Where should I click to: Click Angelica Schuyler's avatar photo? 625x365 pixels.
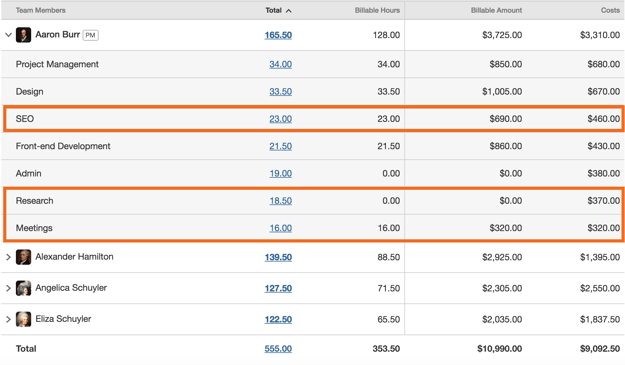(x=24, y=288)
